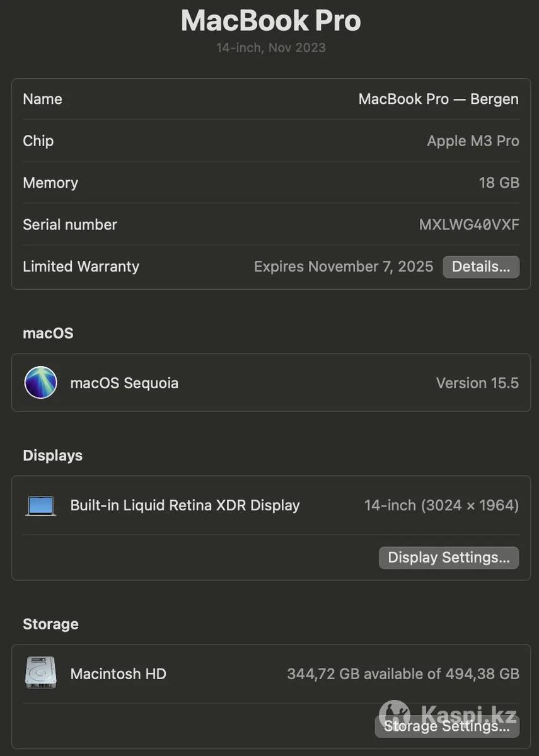Screen dimensions: 539x756
Task: Click the Apple M3 Pro chip value
Action: (473, 141)
